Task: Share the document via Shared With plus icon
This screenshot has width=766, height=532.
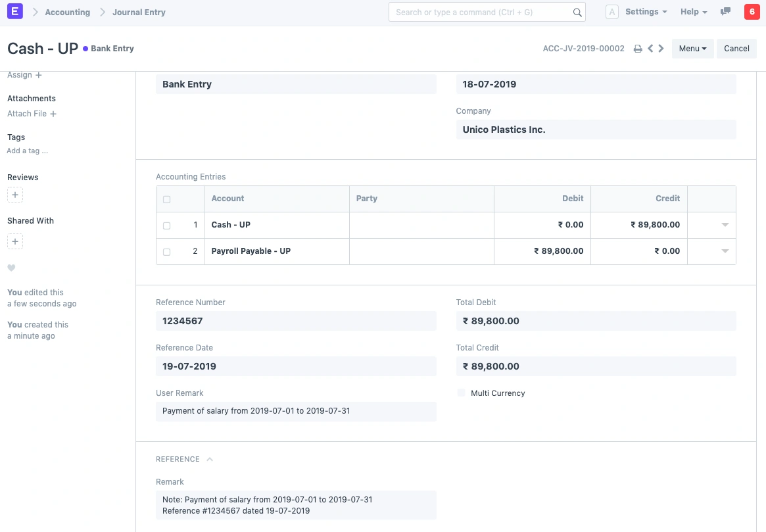Action: tap(14, 241)
